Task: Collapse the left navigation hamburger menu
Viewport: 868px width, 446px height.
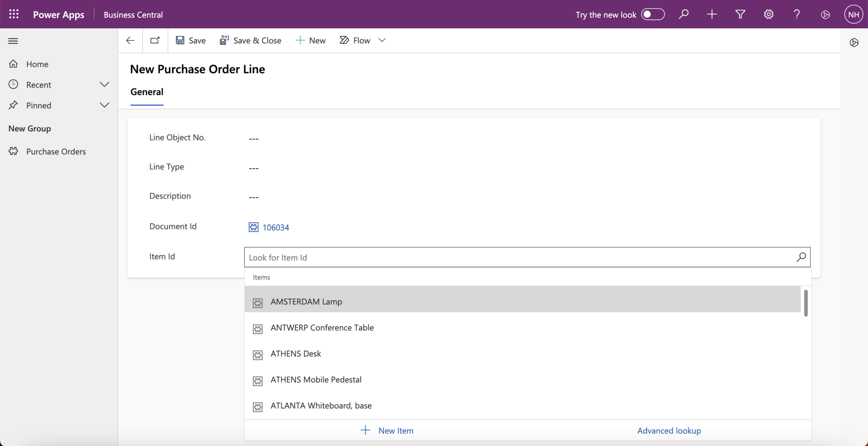Action: 13,41
